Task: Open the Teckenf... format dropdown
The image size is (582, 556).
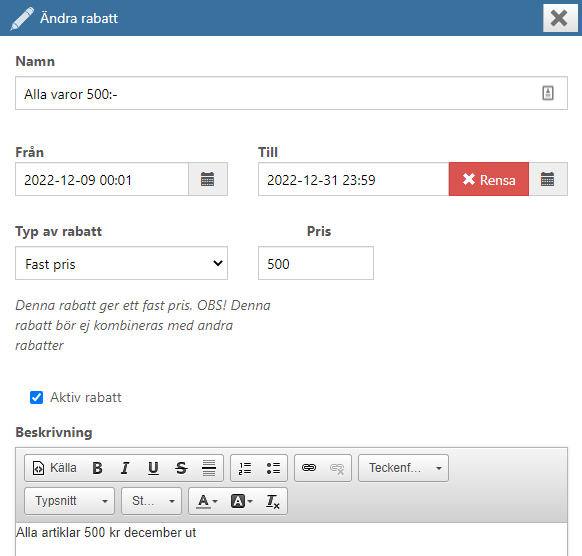Action: click(x=403, y=468)
